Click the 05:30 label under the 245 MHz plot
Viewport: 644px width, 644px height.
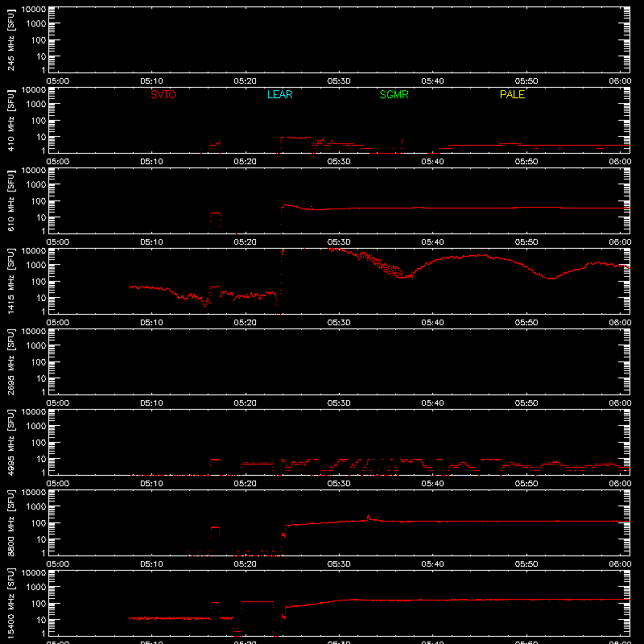click(x=339, y=81)
